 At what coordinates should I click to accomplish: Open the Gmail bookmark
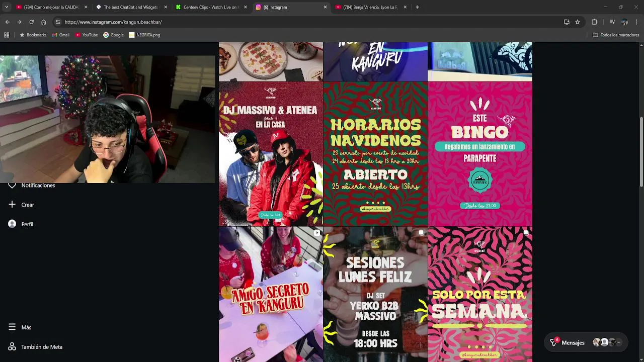tap(61, 35)
